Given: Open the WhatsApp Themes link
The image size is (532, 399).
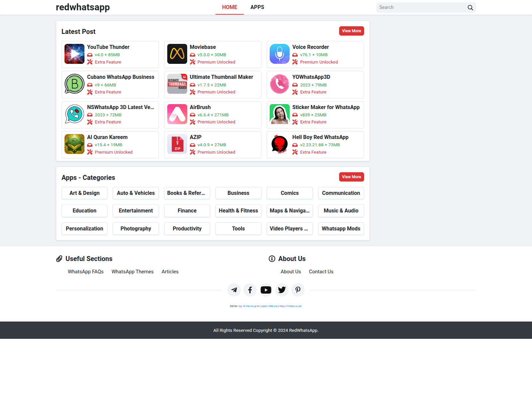Looking at the screenshot, I should click(x=133, y=272).
